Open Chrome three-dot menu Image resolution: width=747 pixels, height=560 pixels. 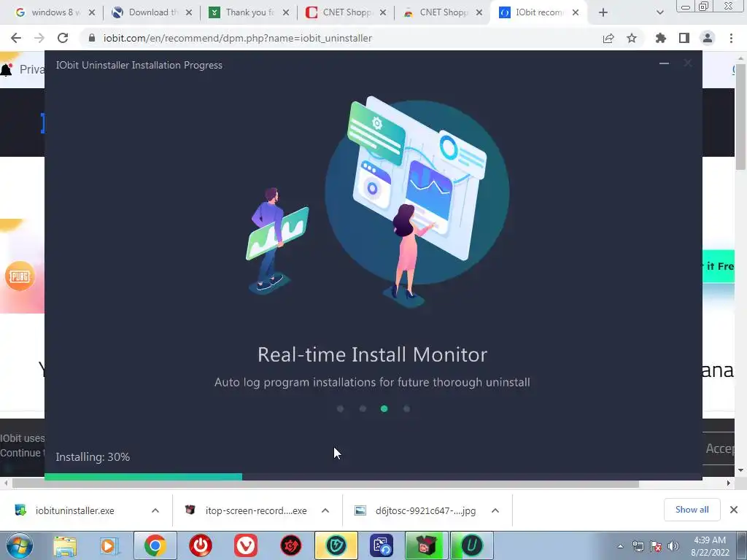coord(731,38)
